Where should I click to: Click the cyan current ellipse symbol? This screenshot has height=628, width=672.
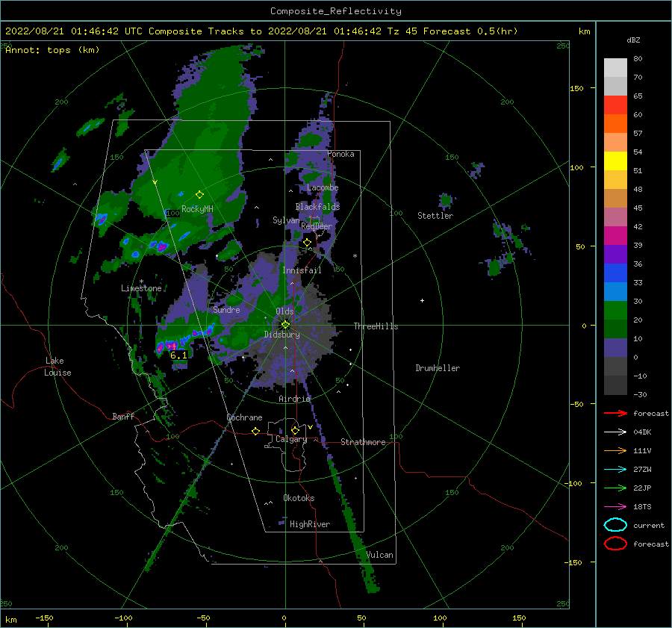[615, 525]
